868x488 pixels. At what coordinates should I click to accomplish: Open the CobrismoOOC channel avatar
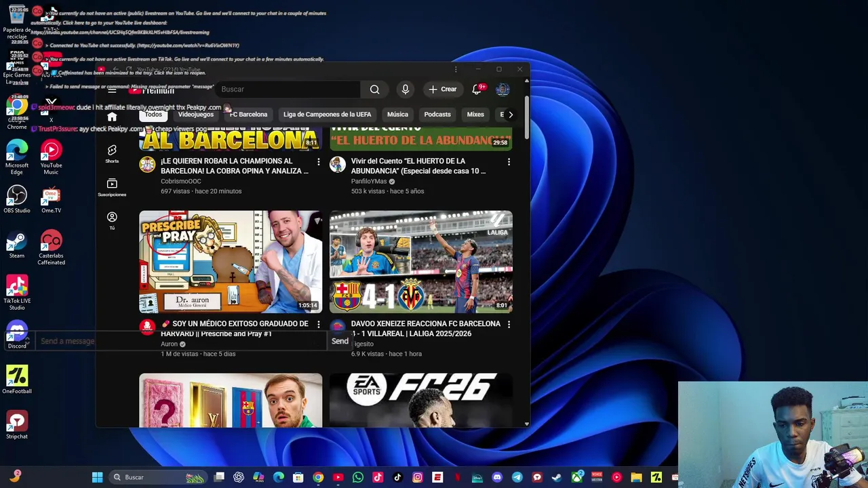(x=147, y=165)
